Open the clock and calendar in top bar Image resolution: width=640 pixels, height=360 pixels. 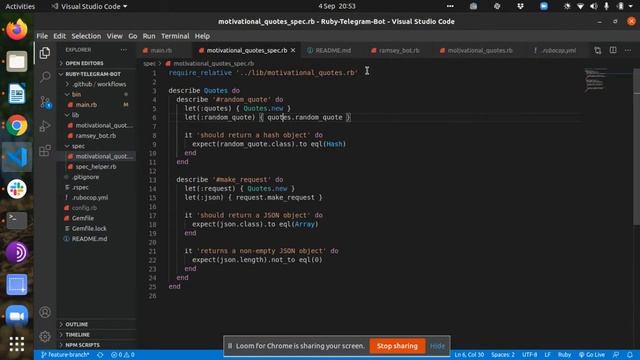coord(337,6)
